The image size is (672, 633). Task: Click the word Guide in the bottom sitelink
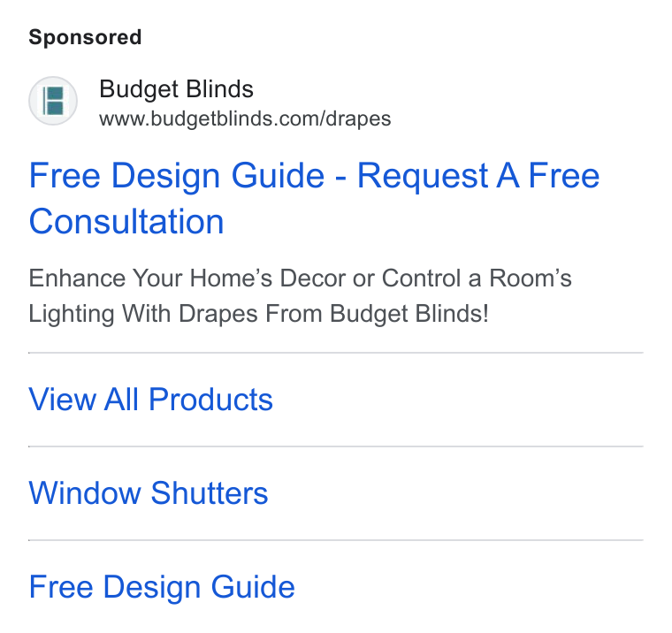click(253, 587)
